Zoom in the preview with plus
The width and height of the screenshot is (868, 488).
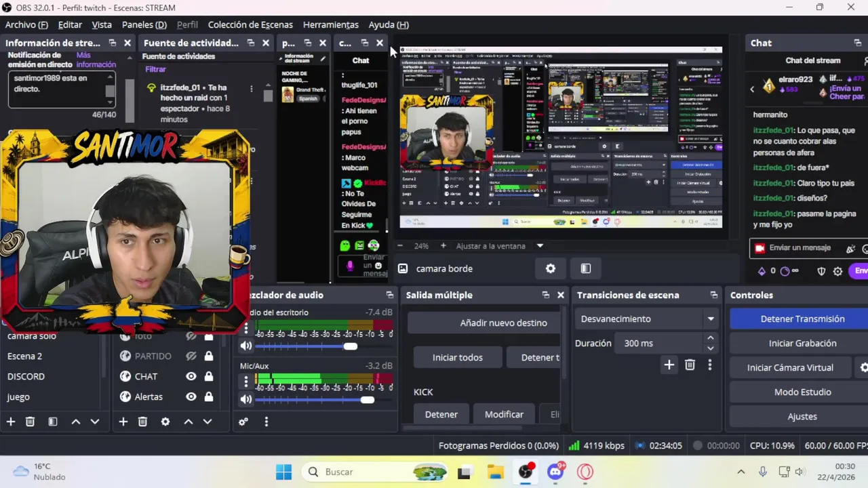[443, 246]
